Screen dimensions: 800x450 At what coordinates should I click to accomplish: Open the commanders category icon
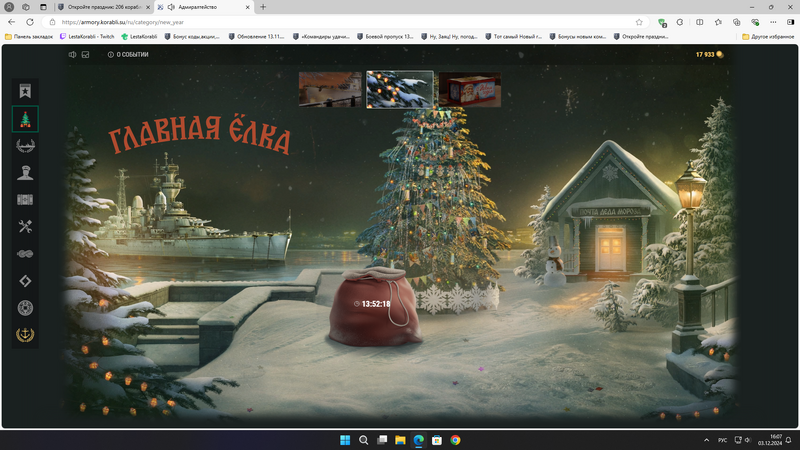click(x=25, y=173)
